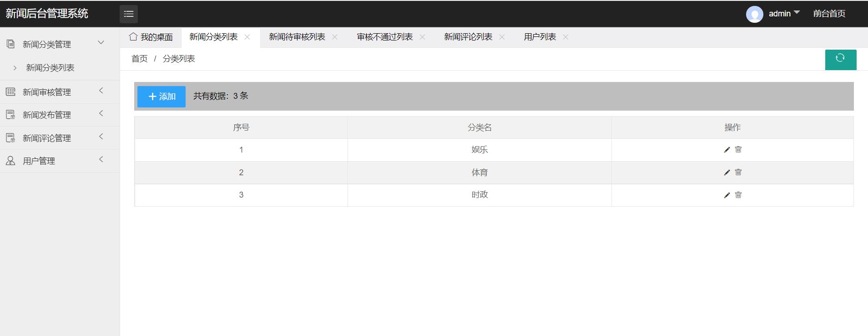The height and width of the screenshot is (336, 868).
Task: Click the admin username text
Action: click(x=780, y=14)
